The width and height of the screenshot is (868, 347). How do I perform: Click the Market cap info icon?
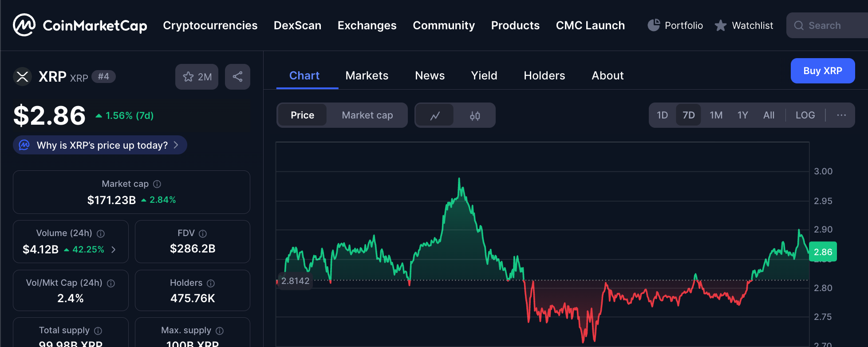(x=157, y=184)
